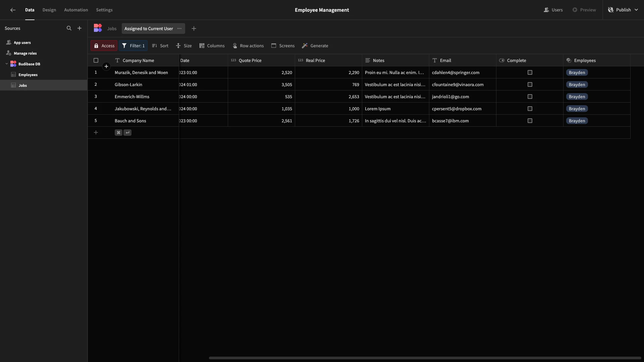Screen dimensions: 644x362
Task: Click the Employee Management app title
Action: coord(322,10)
